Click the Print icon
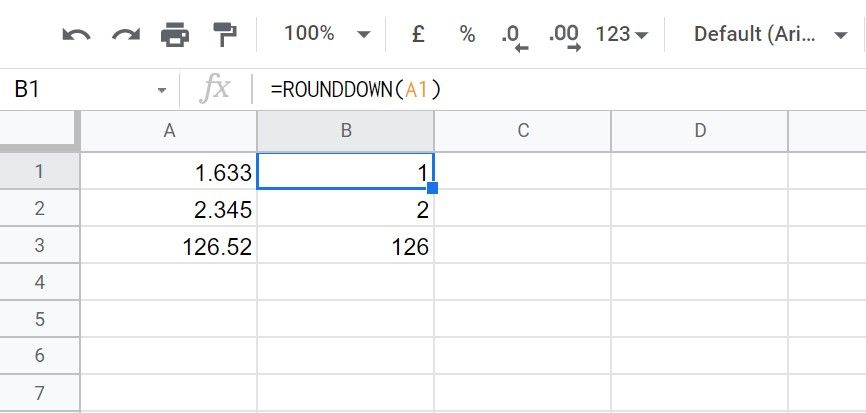This screenshot has width=866, height=413. 175,35
